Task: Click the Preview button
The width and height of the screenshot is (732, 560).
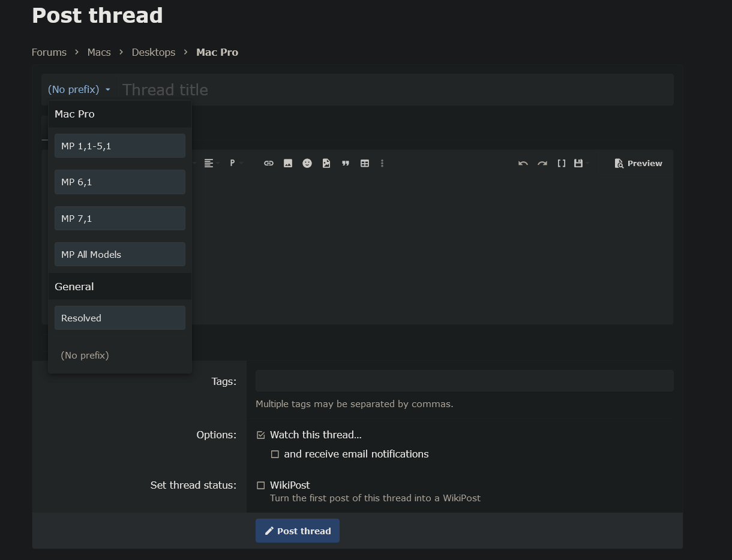Action: [x=638, y=163]
